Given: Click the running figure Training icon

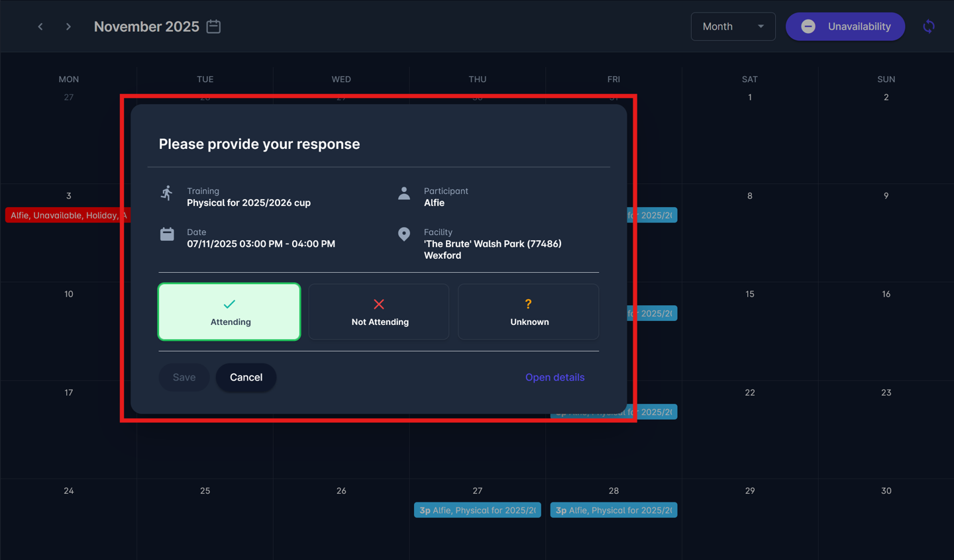Looking at the screenshot, I should 167,193.
